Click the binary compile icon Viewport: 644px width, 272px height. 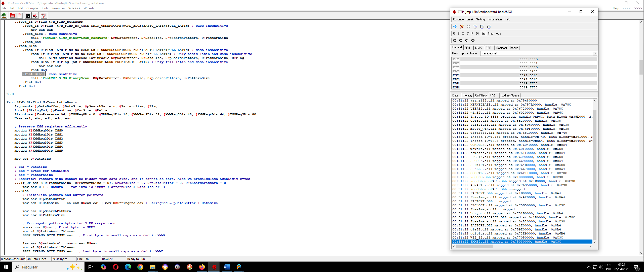28,16
